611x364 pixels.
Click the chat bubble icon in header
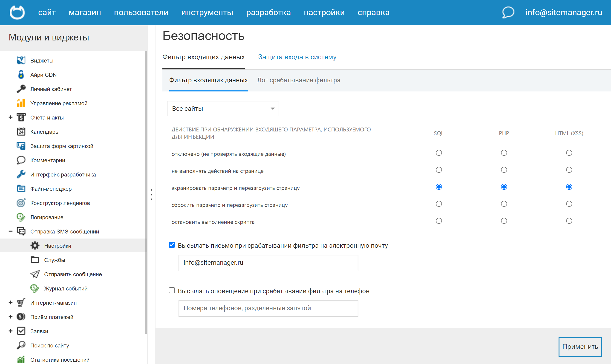tap(508, 12)
